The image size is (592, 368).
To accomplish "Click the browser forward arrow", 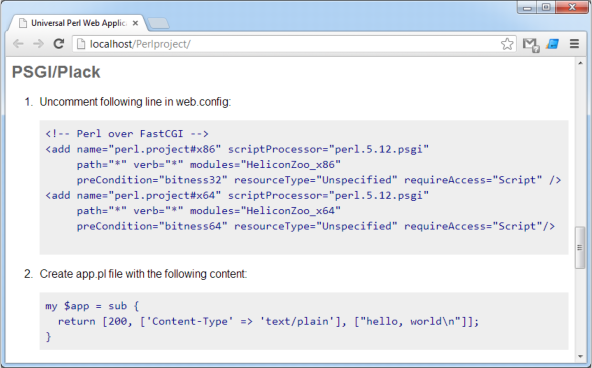I will [38, 44].
